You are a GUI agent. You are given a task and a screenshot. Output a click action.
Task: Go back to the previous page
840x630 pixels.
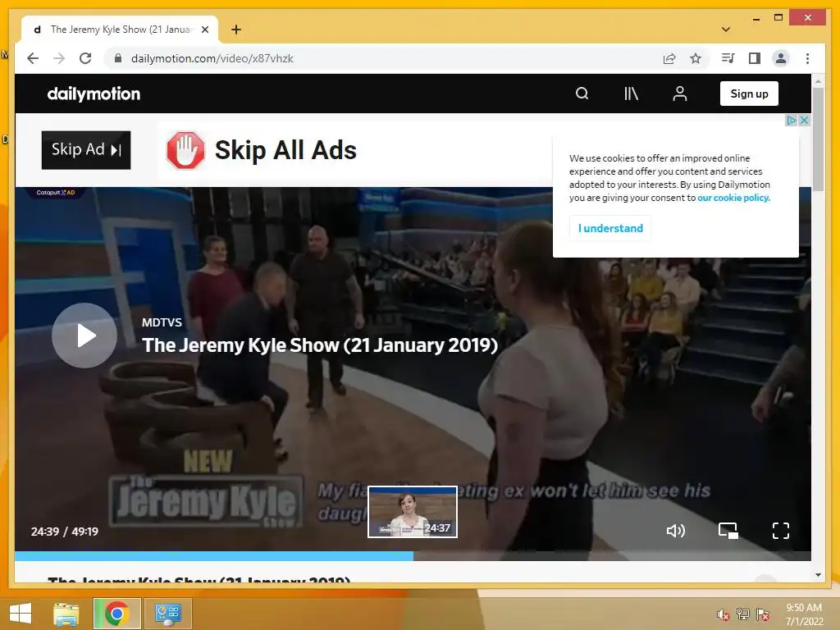[x=33, y=58]
